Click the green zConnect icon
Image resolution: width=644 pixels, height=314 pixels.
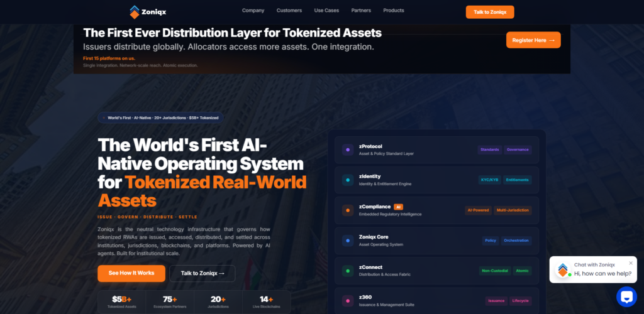348,271
